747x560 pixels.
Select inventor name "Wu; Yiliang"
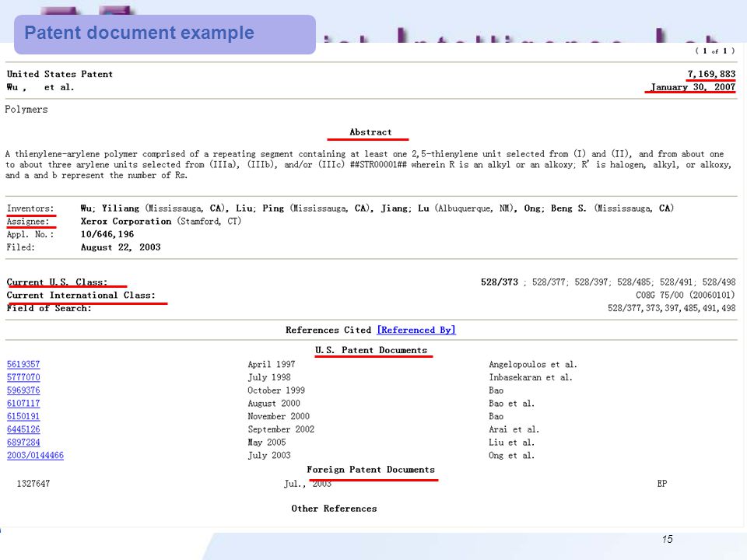[110, 208]
